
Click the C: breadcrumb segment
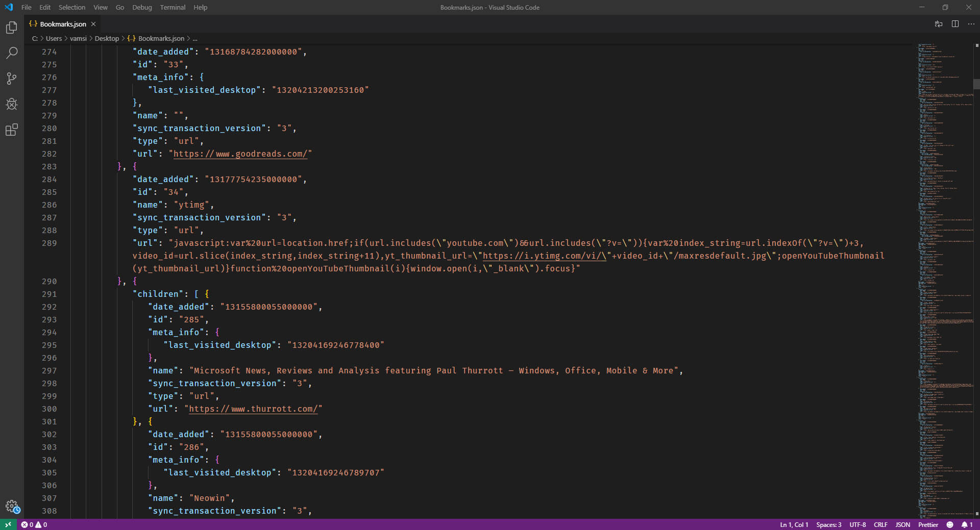35,38
